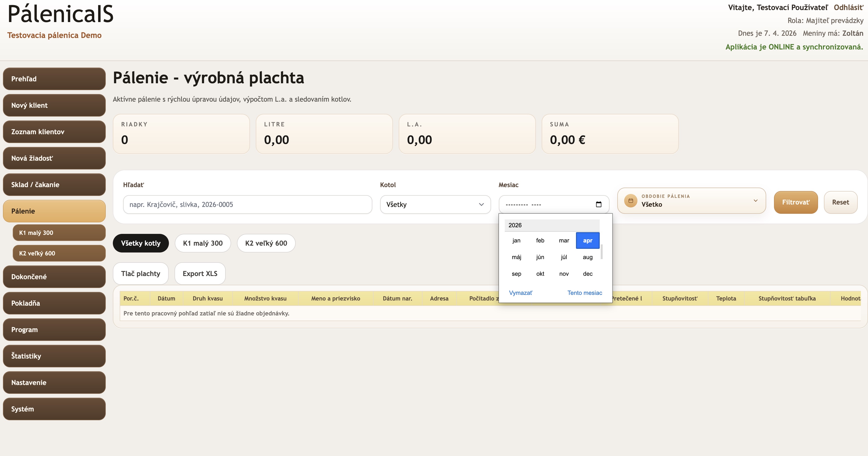Click Testovacia pálenica Demo subtitle
The width and height of the screenshot is (868, 456).
[x=54, y=35]
